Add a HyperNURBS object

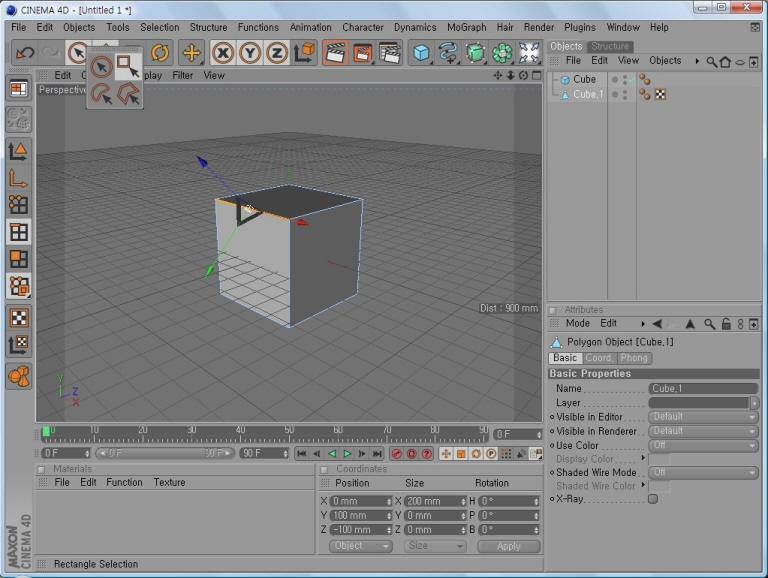(475, 52)
